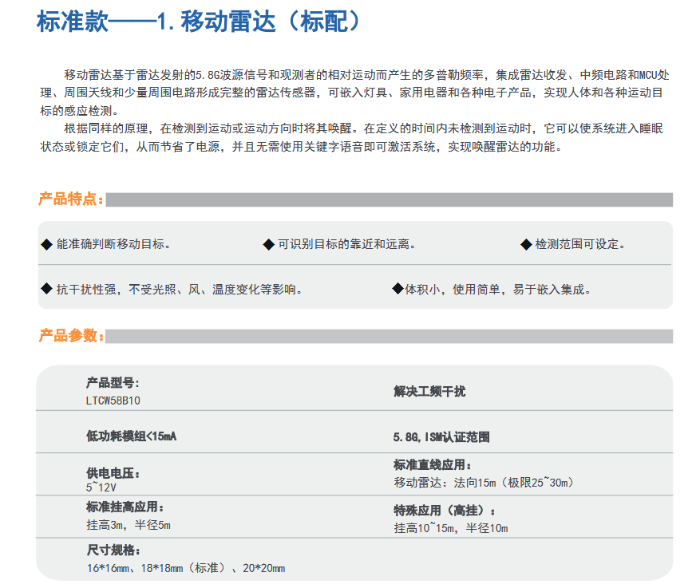Click the diamond bullet before 检测范围可设定
Screen dimensions: 700x588
[x=526, y=244]
